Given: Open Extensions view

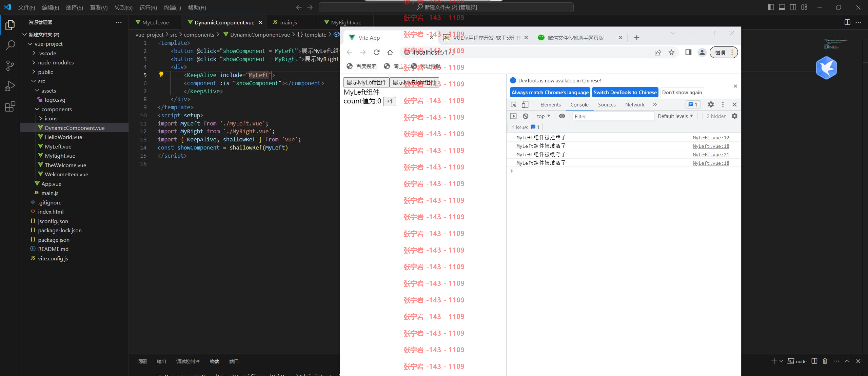Looking at the screenshot, I should tap(10, 107).
